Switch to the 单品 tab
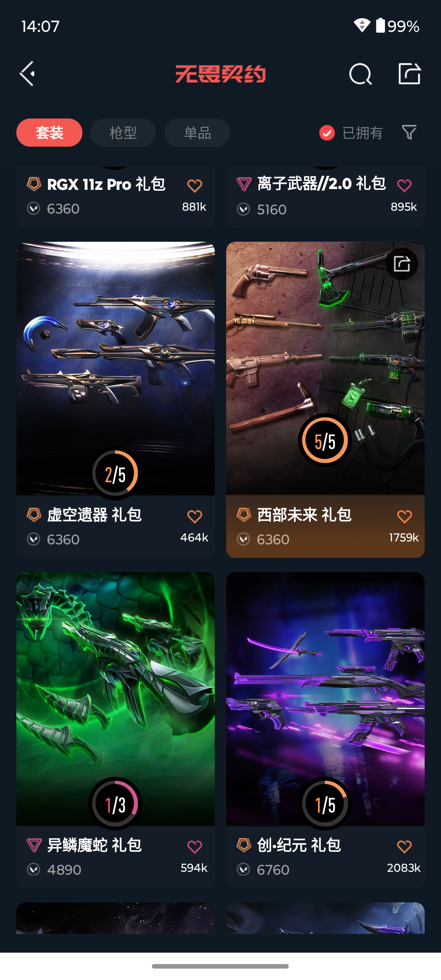441x980 pixels. (x=197, y=133)
